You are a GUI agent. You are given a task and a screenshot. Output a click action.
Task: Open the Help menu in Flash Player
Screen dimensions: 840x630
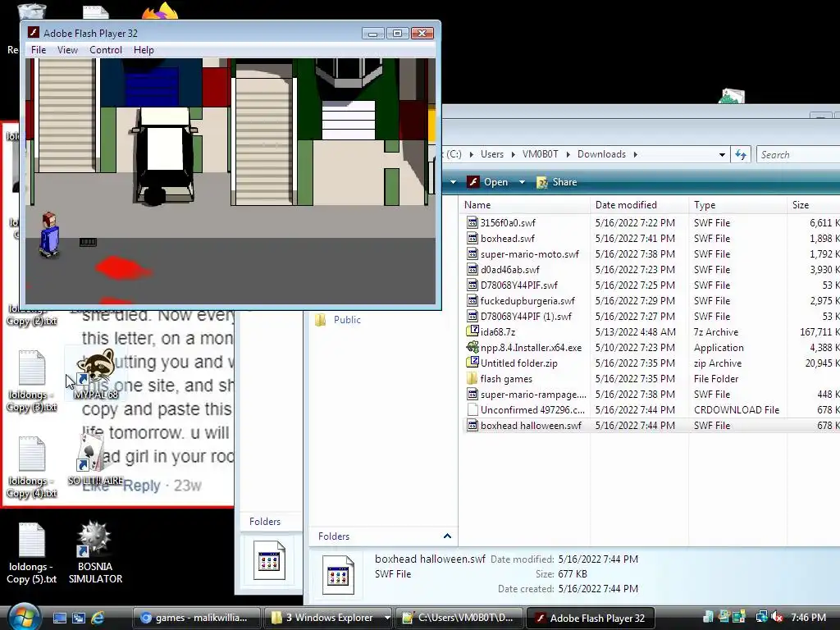(x=144, y=50)
